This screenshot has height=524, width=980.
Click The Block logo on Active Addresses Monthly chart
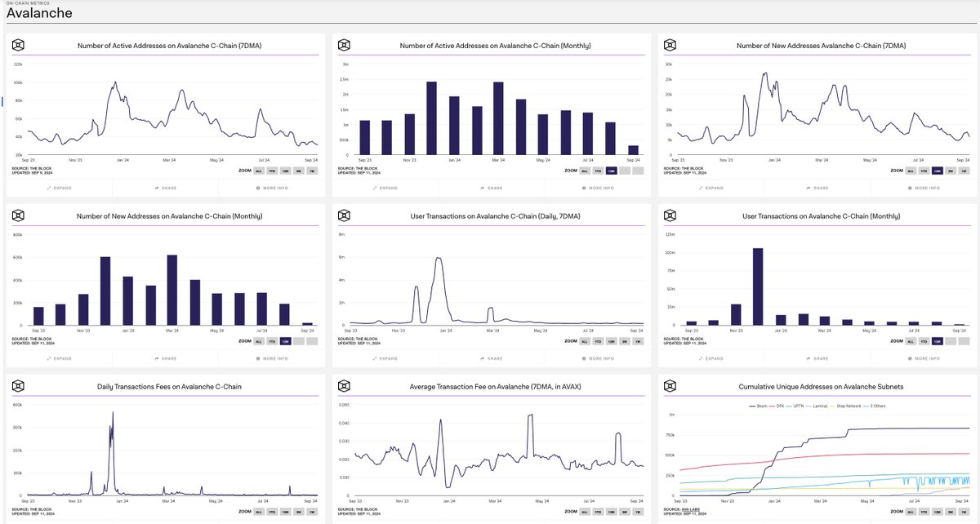(x=345, y=46)
